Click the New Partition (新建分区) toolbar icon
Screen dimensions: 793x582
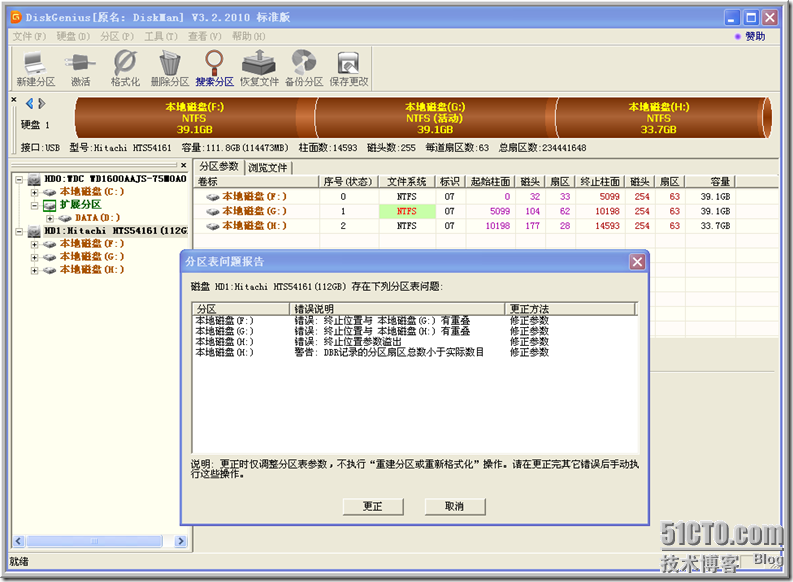point(35,69)
